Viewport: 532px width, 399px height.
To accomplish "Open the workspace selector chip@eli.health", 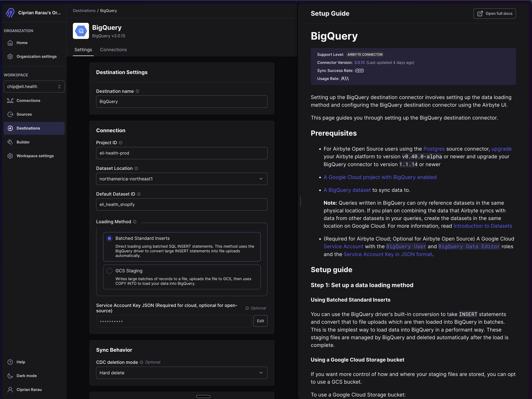I will click(34, 87).
